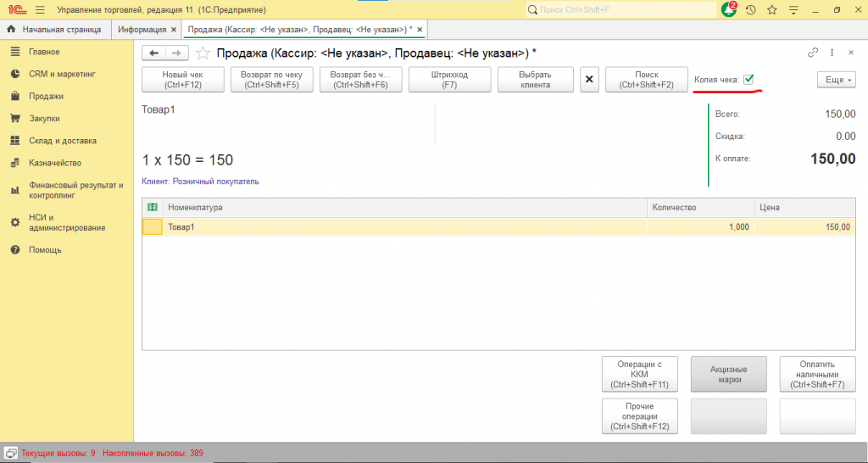
Task: Click table column settings green icon
Action: point(153,207)
